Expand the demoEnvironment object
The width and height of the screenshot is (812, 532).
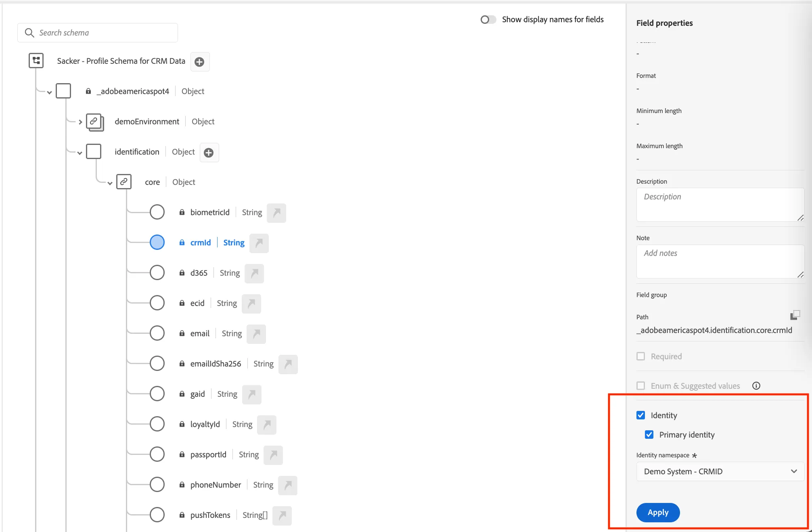[x=80, y=122]
